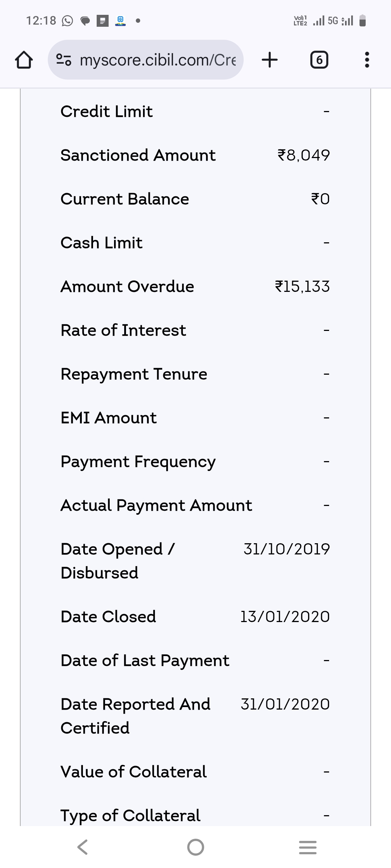Tap the Amount Overdue ₹15,133 value
The height and width of the screenshot is (868, 391).
coord(302,287)
